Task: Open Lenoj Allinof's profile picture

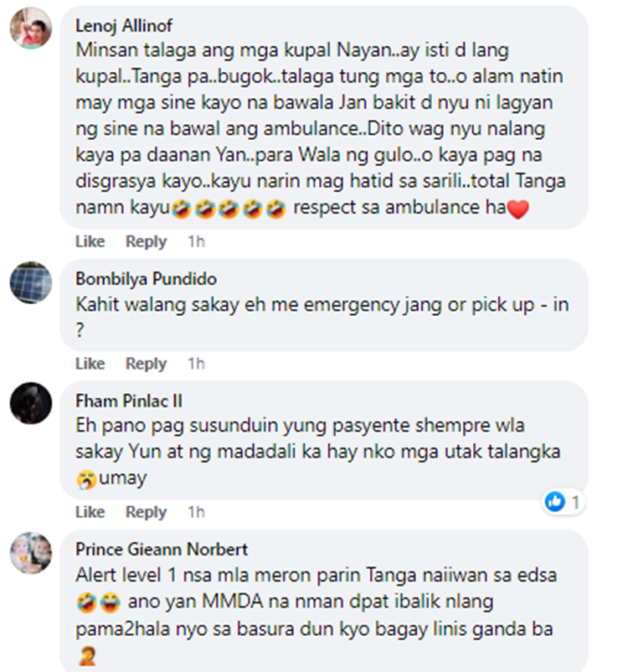Action: point(31,28)
